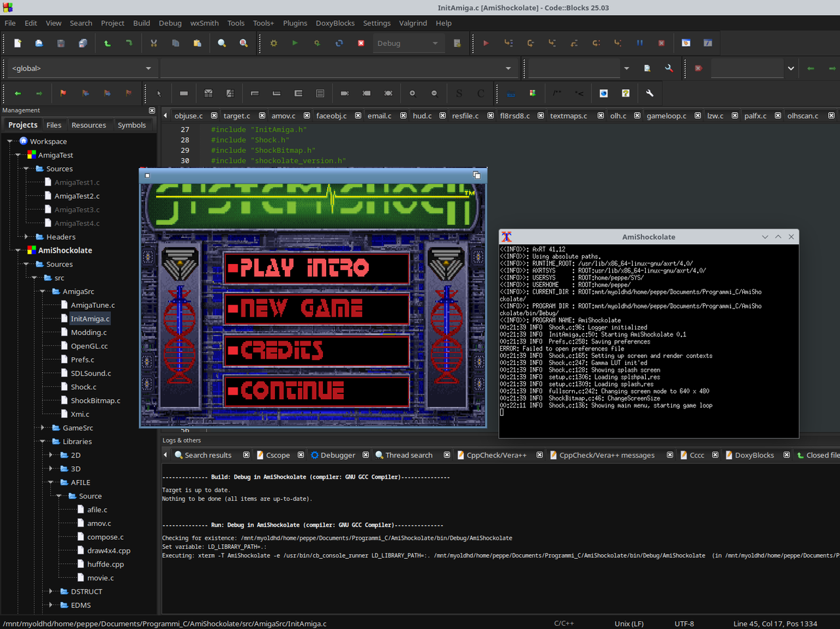Toggle bookmark with red flag icon
This screenshot has width=840, height=629.
pos(63,93)
